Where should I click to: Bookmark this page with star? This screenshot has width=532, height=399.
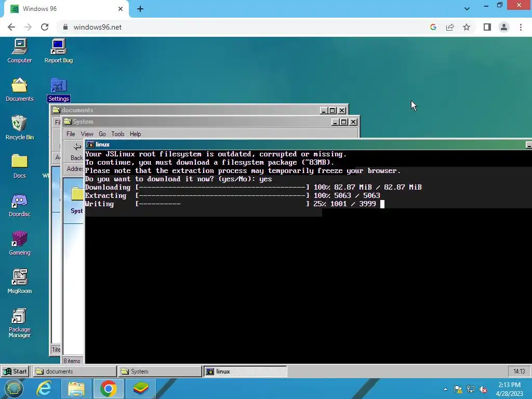(467, 27)
